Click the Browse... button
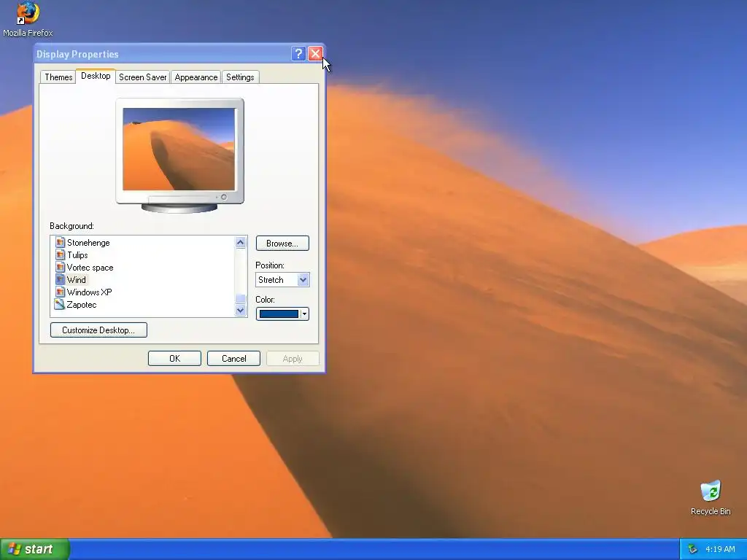 click(x=282, y=244)
